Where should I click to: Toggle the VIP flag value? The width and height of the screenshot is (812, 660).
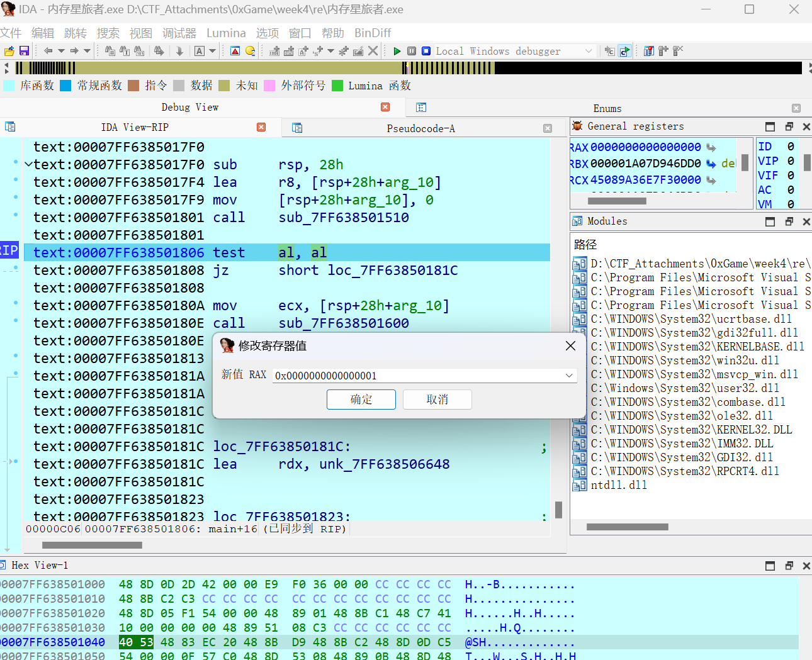(791, 161)
